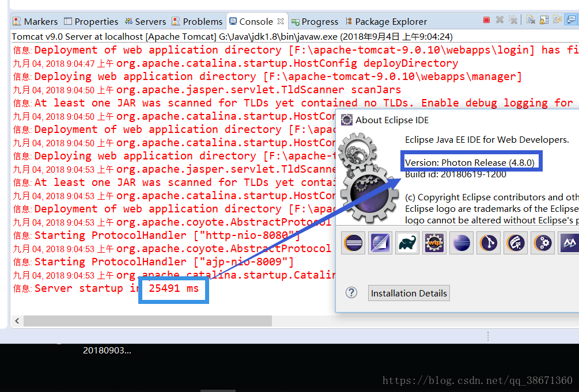Click the 9:04:50 TldScanner scanJars line
Screen dimensions: 579x392
[x=207, y=90]
